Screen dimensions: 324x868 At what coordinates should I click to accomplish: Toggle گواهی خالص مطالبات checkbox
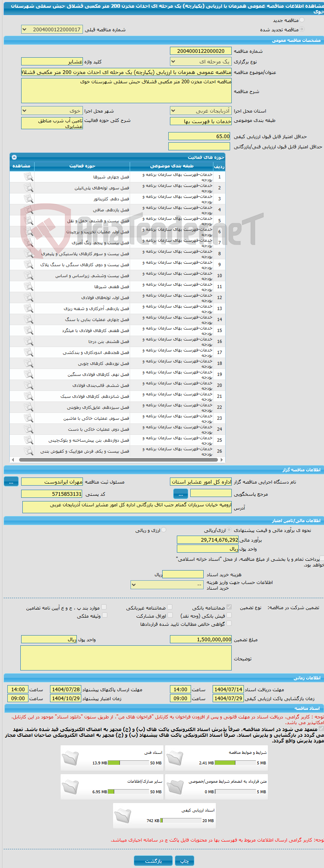[229, 623]
